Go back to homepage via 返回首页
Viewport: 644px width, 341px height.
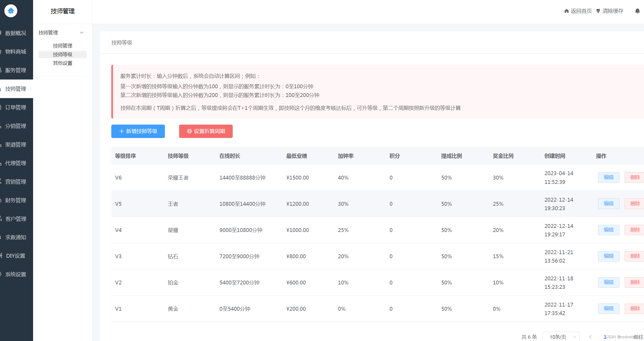581,11
